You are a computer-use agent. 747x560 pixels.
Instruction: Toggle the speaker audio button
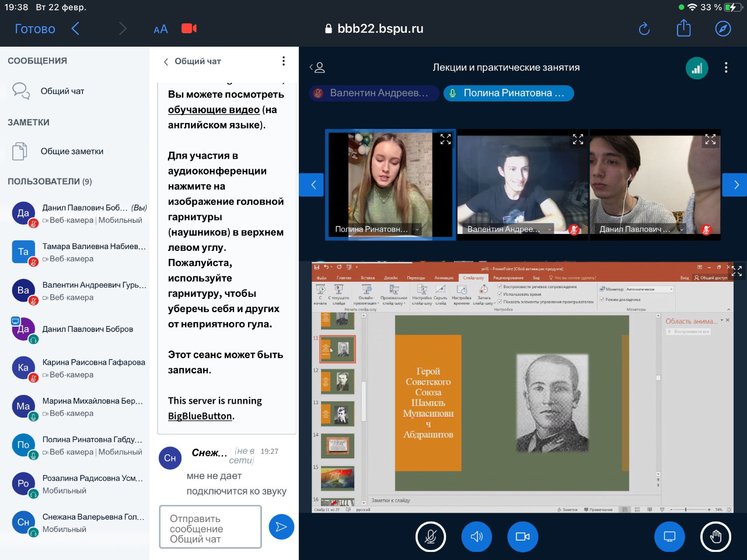point(476,537)
